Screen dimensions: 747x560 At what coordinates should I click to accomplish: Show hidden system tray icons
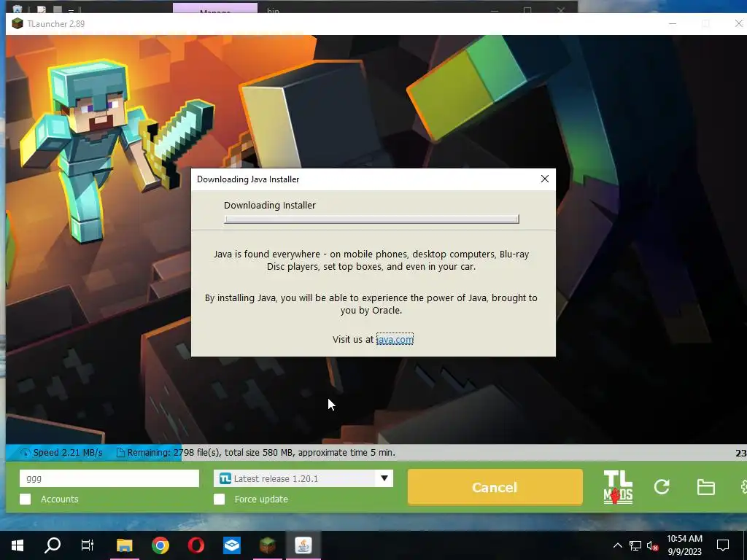click(617, 545)
